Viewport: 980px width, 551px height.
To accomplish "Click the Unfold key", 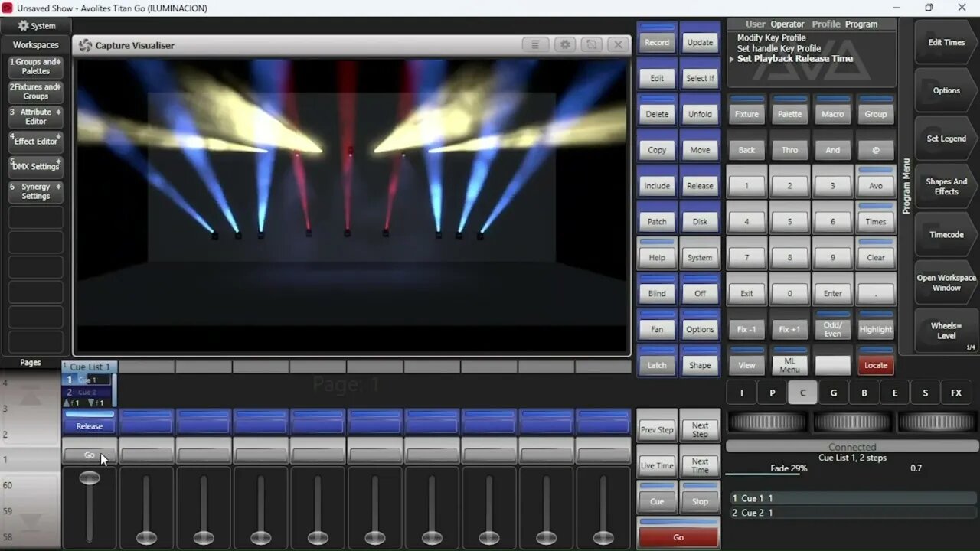I will [x=700, y=109].
